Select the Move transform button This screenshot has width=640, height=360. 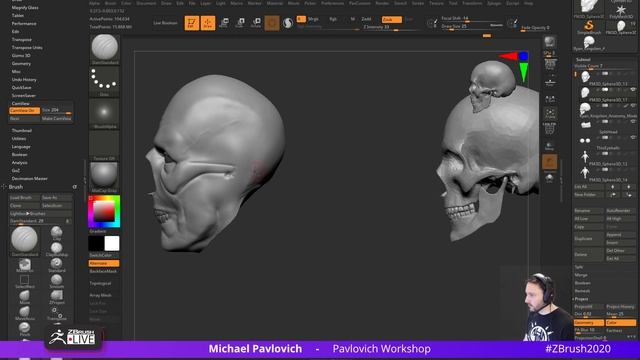point(224,23)
